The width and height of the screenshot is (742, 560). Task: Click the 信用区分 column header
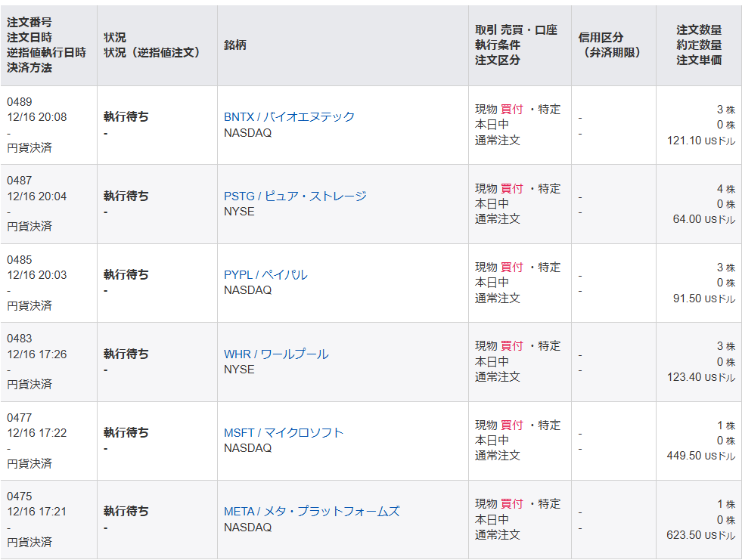click(x=601, y=37)
